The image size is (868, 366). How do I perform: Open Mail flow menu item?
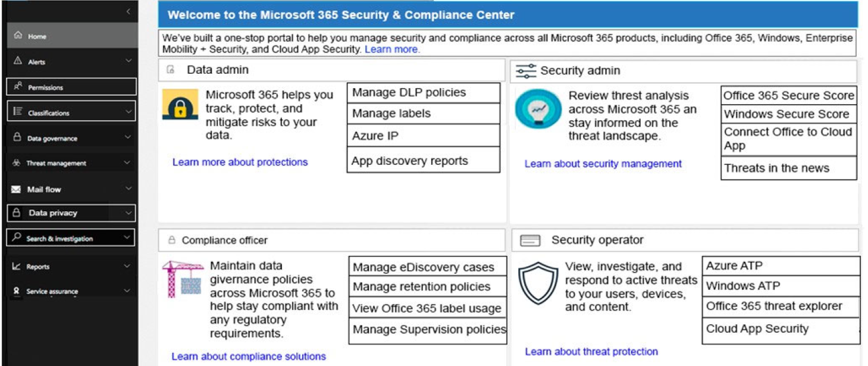coord(71,189)
